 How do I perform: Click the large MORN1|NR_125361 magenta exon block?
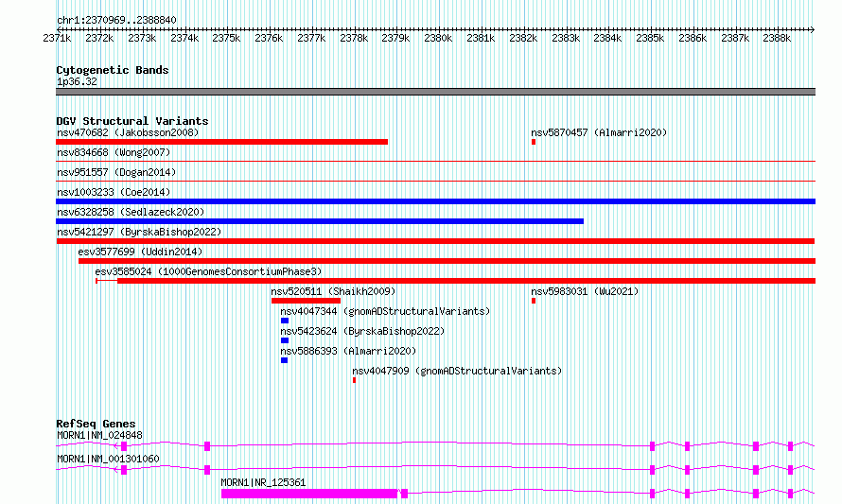click(309, 494)
